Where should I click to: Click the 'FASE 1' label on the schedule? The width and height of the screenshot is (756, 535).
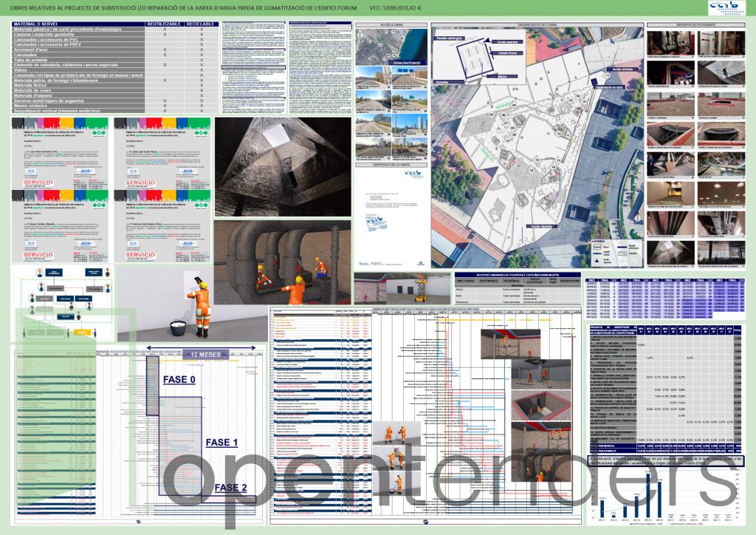(x=221, y=443)
